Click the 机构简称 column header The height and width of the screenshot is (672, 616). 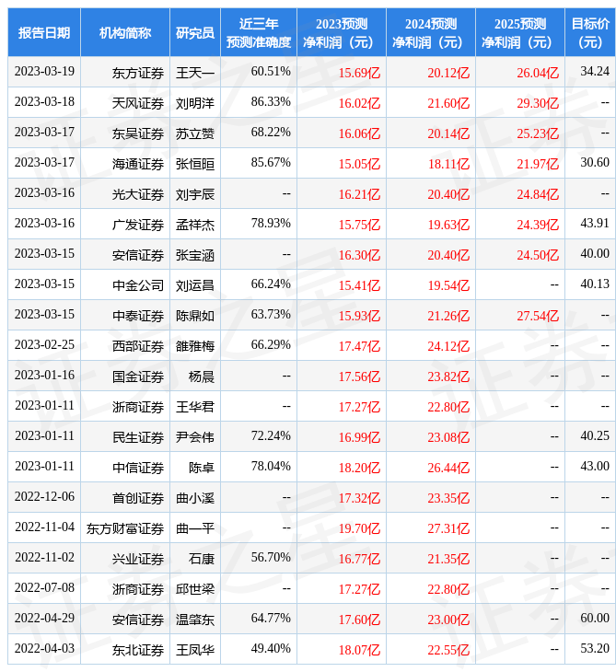125,33
